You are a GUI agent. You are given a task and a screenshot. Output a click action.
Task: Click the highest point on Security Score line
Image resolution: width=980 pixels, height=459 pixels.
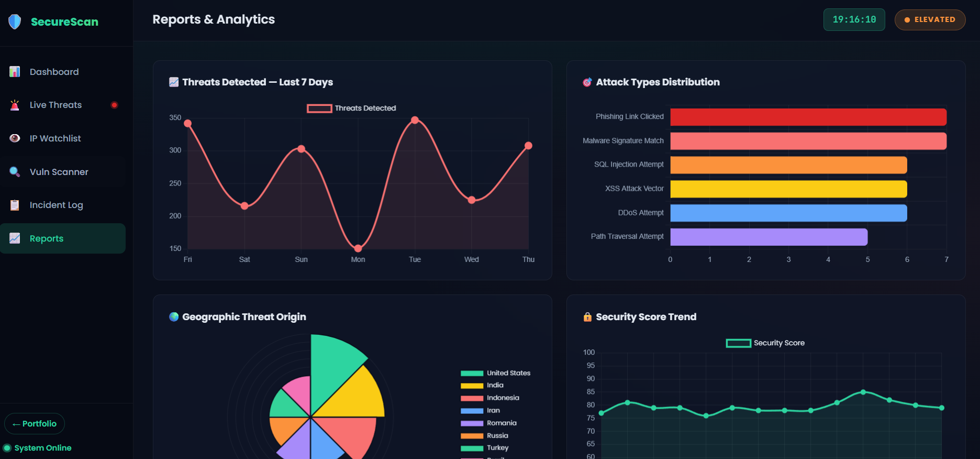click(863, 392)
